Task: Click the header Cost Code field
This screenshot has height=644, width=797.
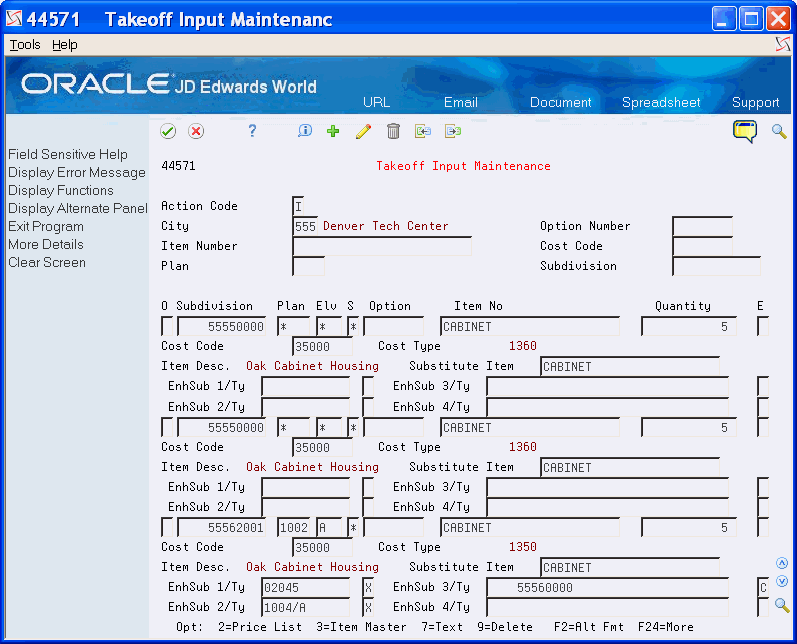Action: tap(702, 246)
